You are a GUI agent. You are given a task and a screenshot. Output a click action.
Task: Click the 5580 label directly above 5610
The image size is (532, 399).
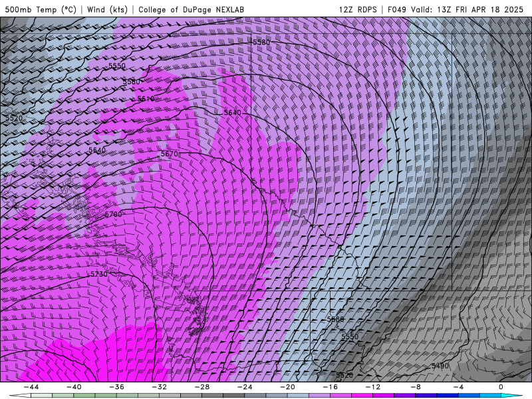coord(131,82)
